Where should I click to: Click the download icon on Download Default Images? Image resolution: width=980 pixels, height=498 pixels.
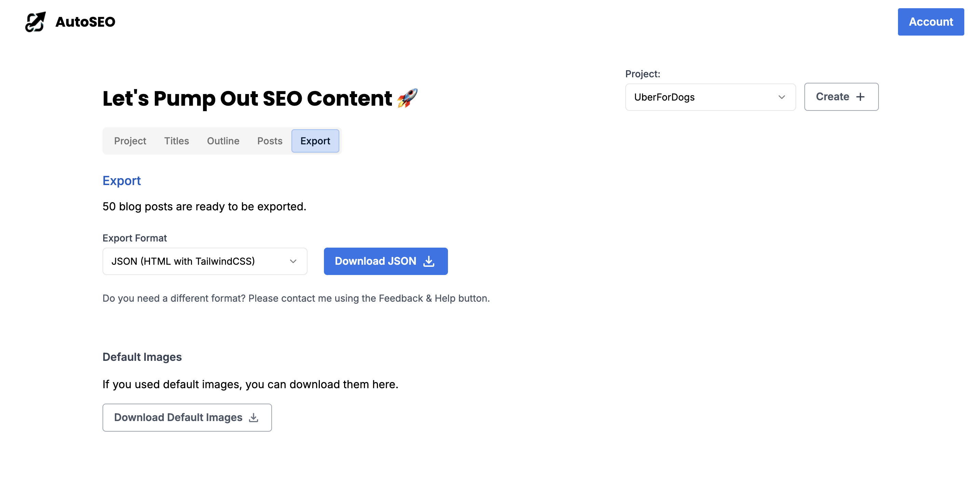pos(253,417)
